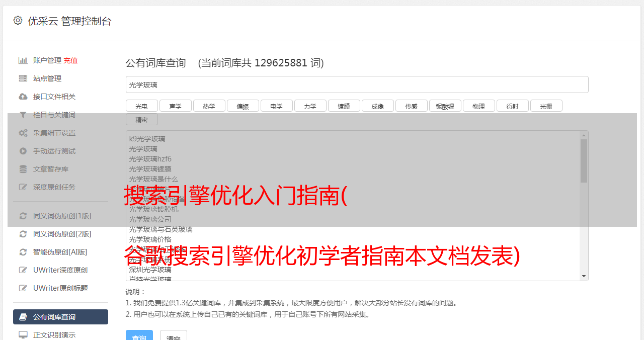Viewport: 644px width, 340px height.
Task: Open UWriter深度原创 edit icon
Action: point(23,270)
